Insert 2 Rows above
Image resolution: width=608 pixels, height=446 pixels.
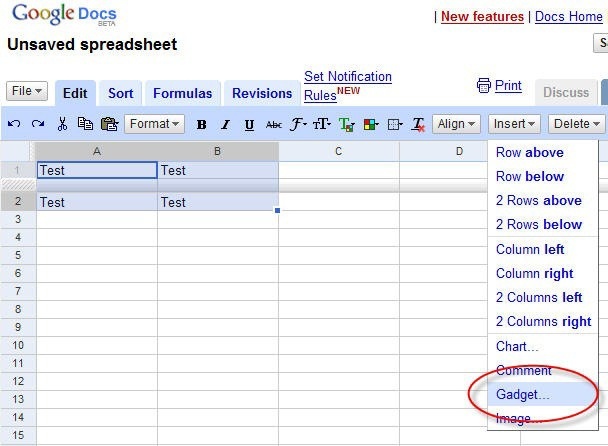(542, 201)
